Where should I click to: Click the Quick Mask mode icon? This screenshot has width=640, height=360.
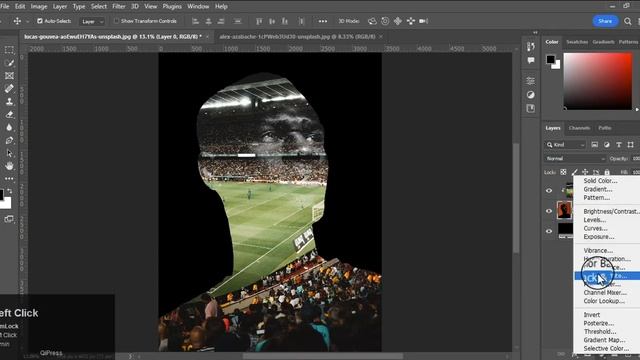(x=9, y=219)
